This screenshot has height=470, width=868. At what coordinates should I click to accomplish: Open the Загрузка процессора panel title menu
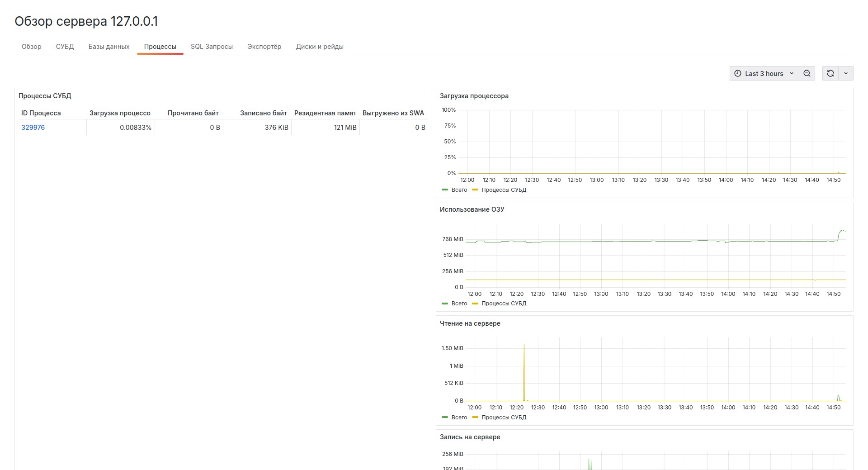point(474,96)
